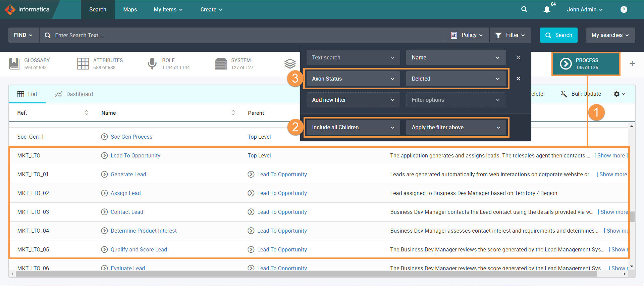Open the Filter options dropdown
644x286 pixels.
coord(456,100)
